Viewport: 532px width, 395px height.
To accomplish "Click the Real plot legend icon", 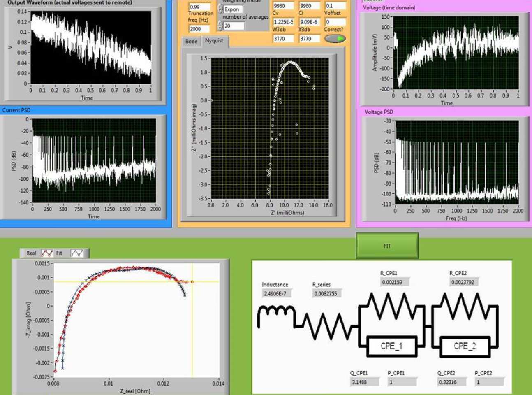I will pyautogui.click(x=46, y=253).
